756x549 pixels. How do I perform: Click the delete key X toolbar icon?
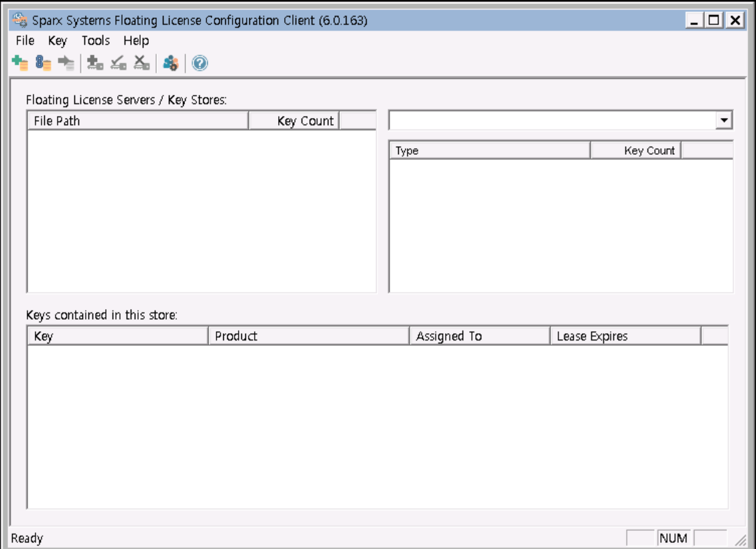(142, 63)
